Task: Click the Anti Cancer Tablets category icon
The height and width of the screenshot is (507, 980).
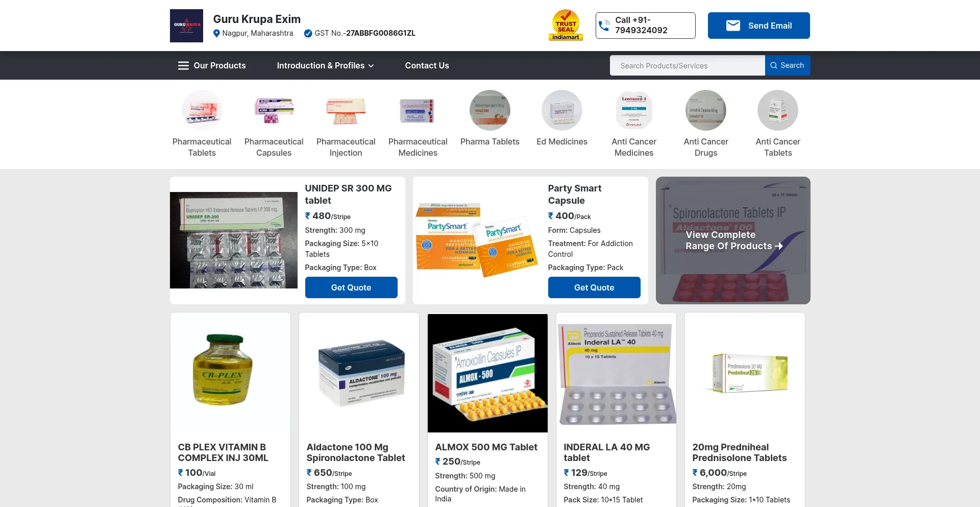Action: point(778,110)
